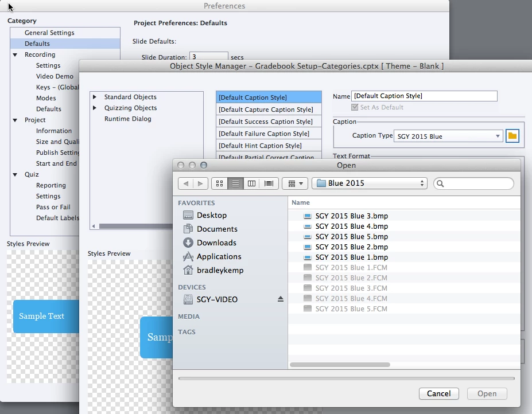532x414 pixels.
Task: Collapse the Recording category in Preferences
Action: click(x=15, y=54)
